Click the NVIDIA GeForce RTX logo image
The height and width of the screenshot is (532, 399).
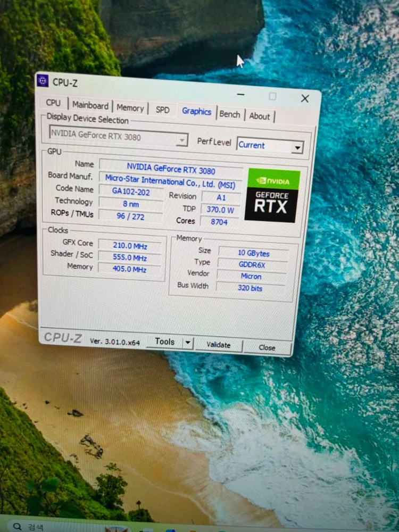click(272, 196)
